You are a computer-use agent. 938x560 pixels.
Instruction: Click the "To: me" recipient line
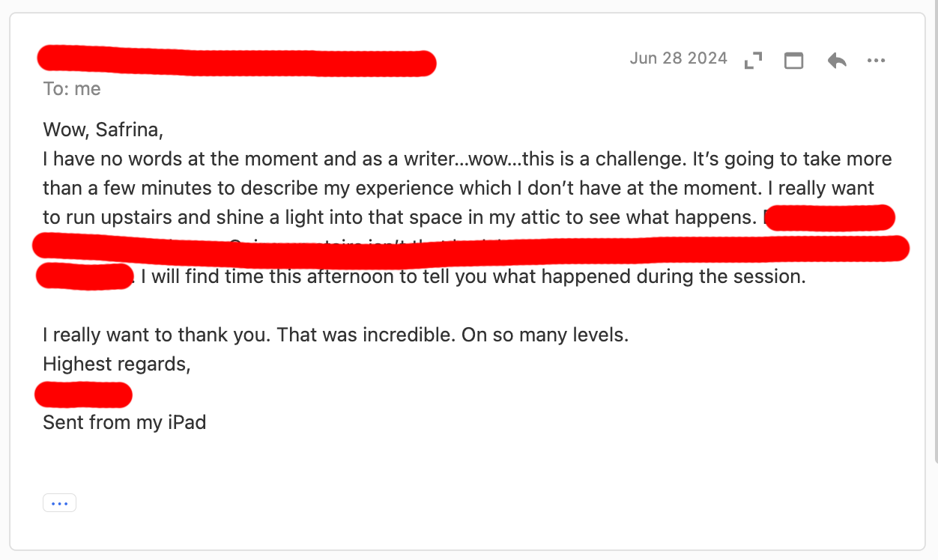tap(72, 89)
